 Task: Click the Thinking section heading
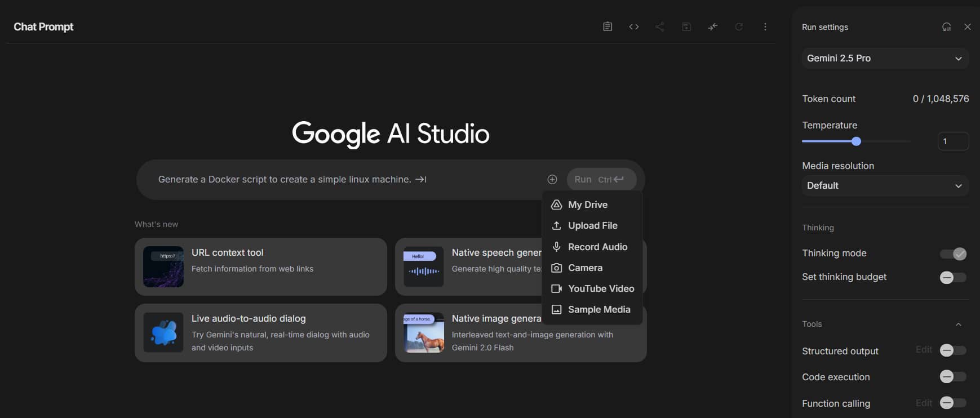click(818, 228)
